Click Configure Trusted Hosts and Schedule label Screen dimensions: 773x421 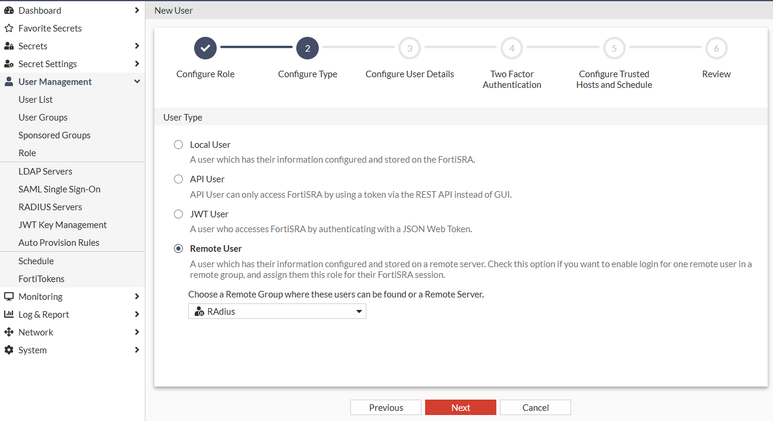tap(614, 79)
